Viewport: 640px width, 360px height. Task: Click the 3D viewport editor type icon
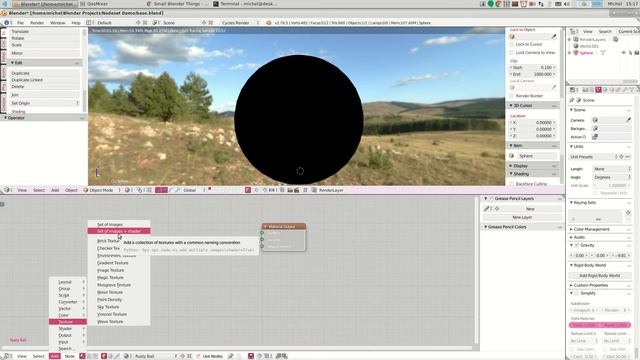(6, 190)
